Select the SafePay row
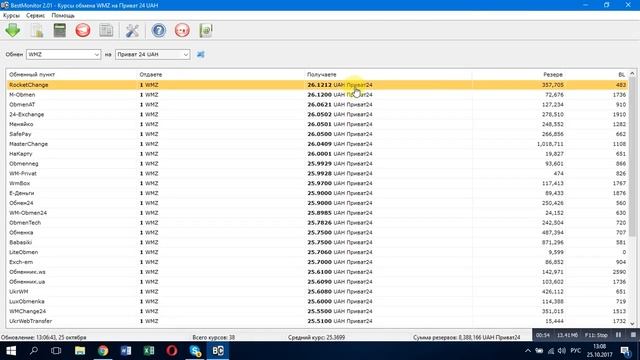This screenshot has height=360, width=640. pos(318,134)
